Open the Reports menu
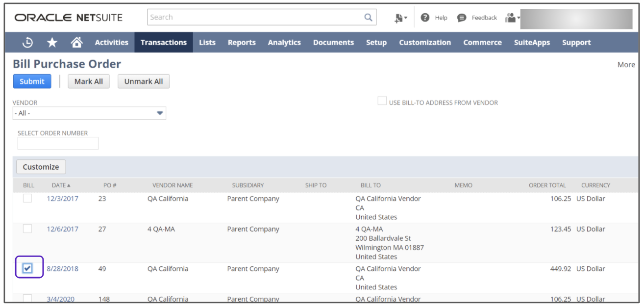Viewport: 644px width, 308px height. [242, 43]
